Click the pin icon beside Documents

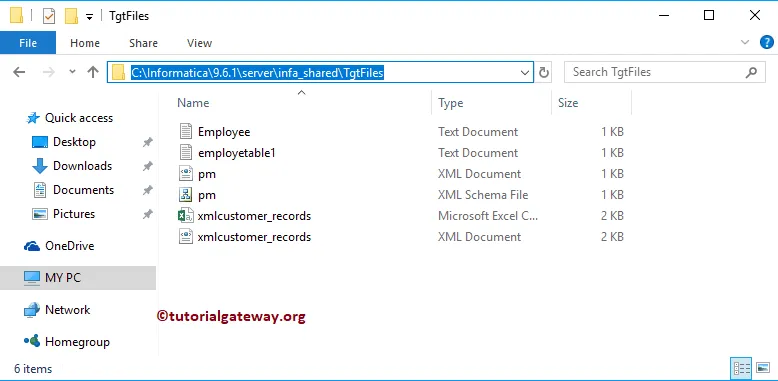click(147, 190)
